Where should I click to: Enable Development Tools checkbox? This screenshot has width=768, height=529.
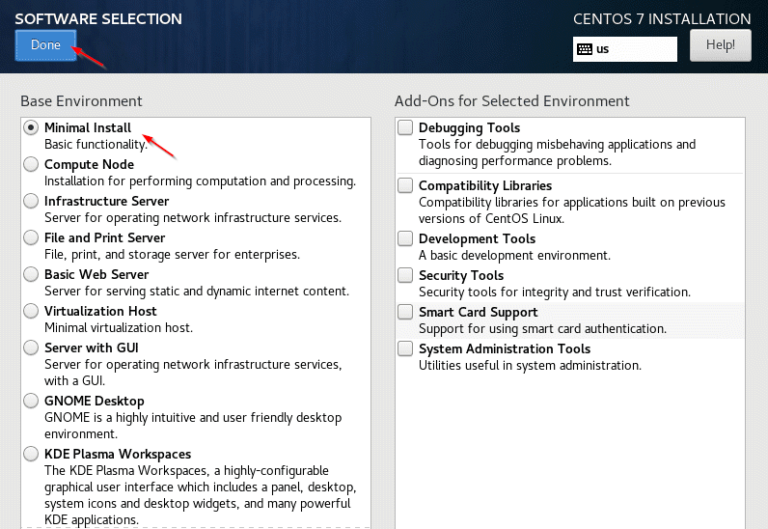click(x=405, y=238)
